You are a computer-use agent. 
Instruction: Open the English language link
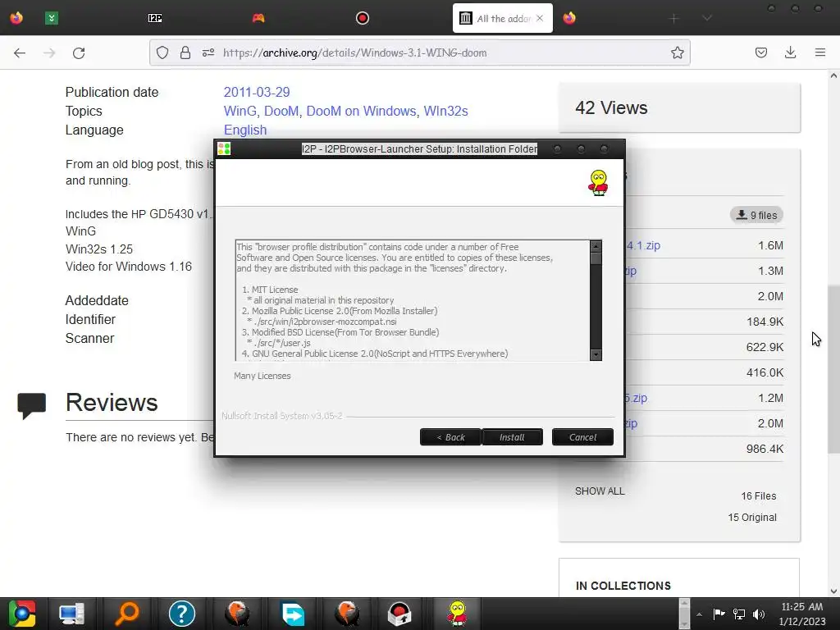(x=245, y=130)
